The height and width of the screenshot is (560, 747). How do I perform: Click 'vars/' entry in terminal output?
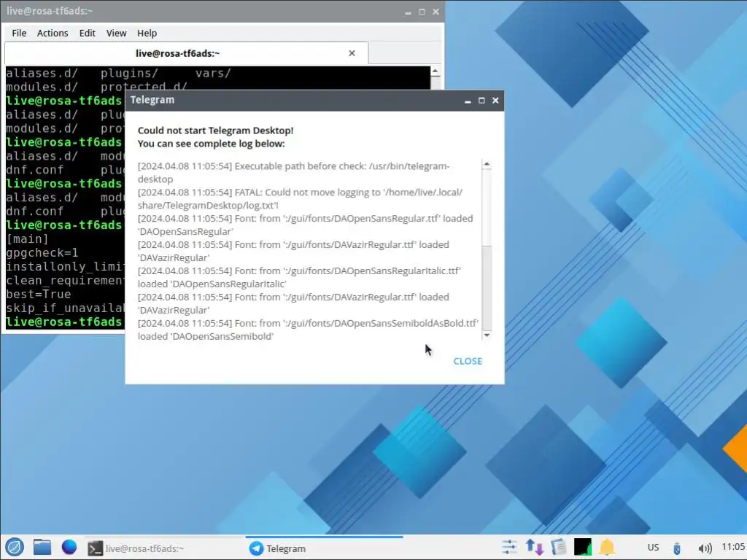(x=213, y=74)
